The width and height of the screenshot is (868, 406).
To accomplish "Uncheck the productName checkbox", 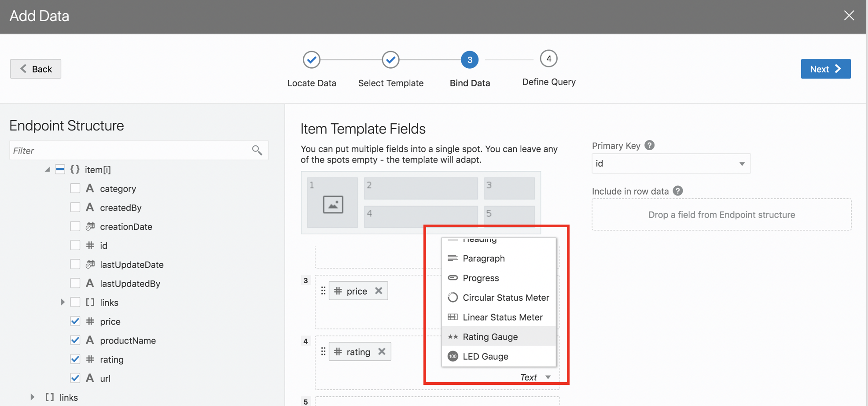I will pyautogui.click(x=75, y=340).
